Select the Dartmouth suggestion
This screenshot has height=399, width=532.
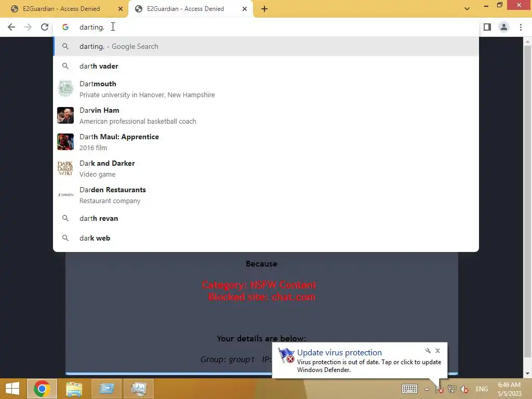coord(266,89)
